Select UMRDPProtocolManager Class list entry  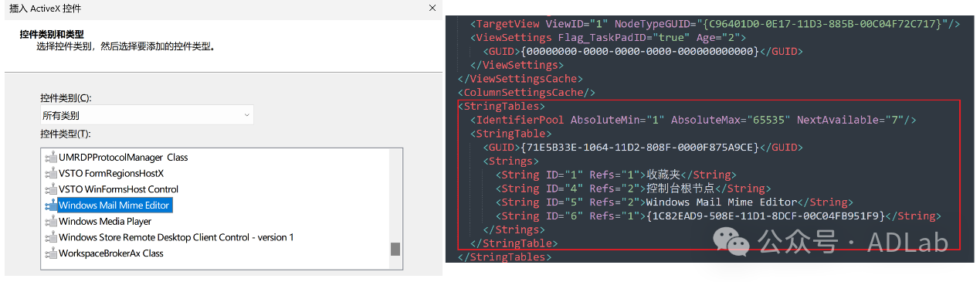click(x=124, y=158)
